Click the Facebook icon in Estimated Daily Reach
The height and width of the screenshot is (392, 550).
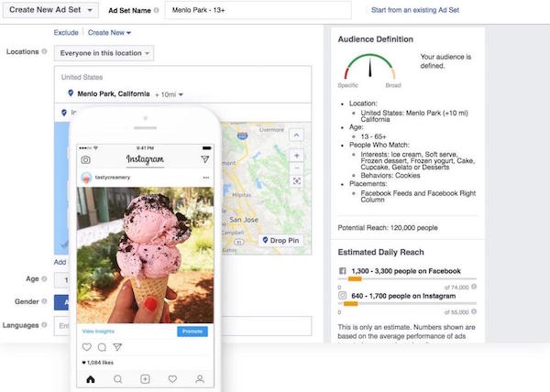click(x=342, y=271)
